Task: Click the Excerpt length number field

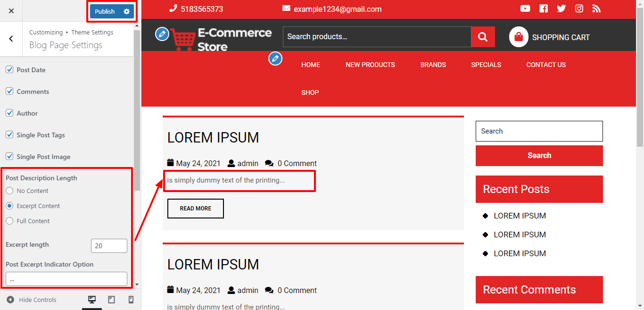Action: point(109,246)
